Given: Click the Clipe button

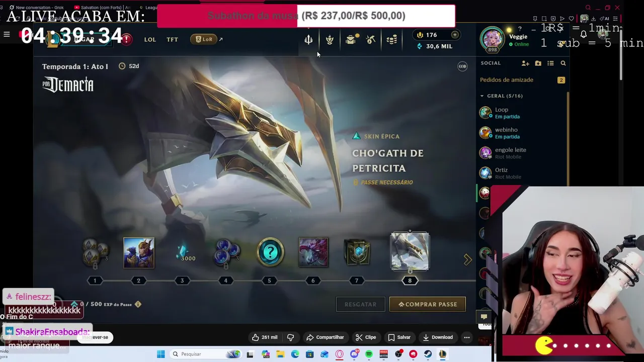Looking at the screenshot, I should click(x=366, y=337).
